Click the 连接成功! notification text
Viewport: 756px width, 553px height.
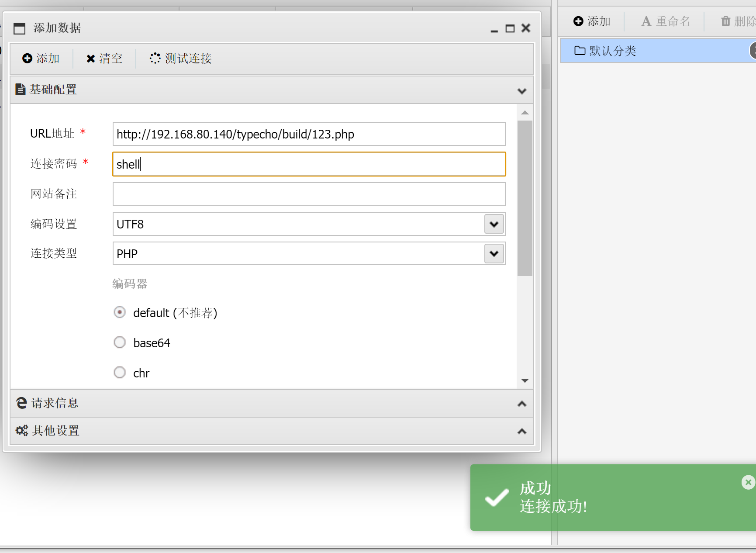[x=553, y=507]
